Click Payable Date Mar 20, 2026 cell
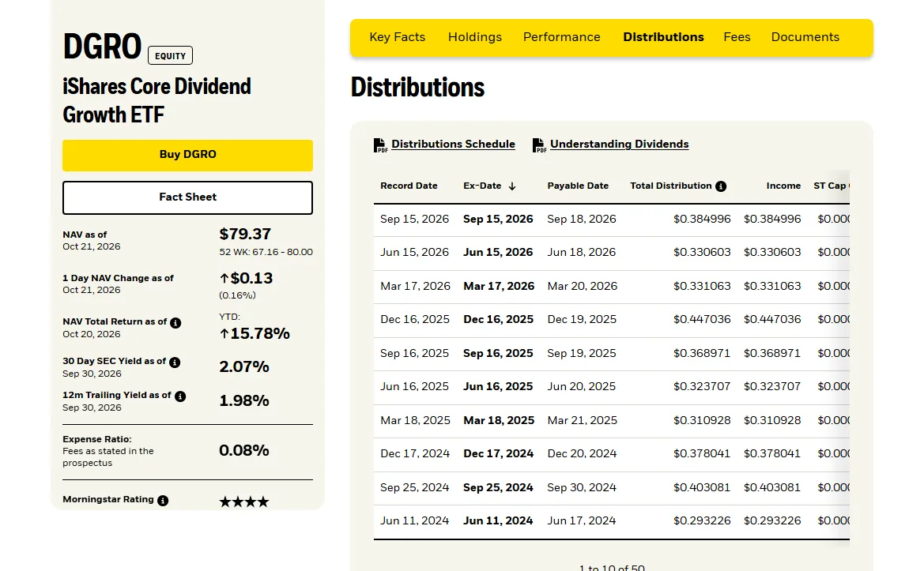The image size is (924, 571). [x=583, y=286]
